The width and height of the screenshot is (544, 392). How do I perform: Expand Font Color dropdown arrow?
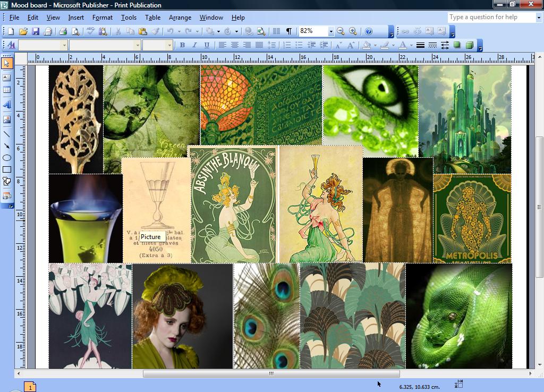click(412, 45)
